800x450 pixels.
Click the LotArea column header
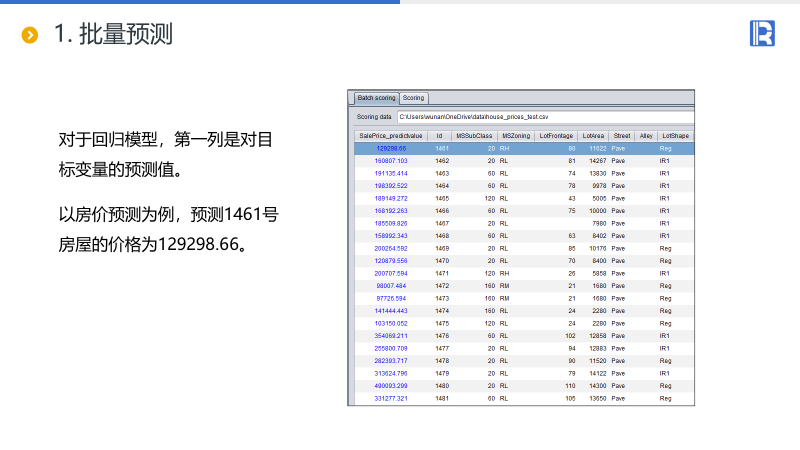(593, 135)
